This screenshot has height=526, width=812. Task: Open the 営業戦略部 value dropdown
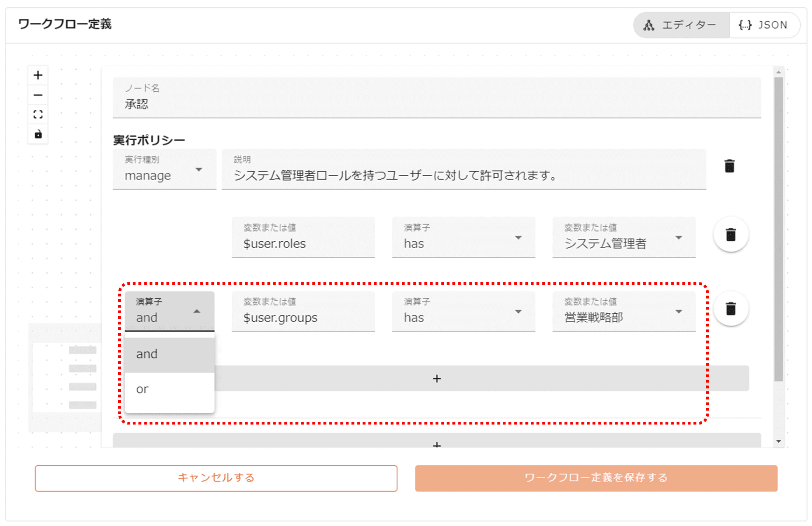click(x=623, y=312)
